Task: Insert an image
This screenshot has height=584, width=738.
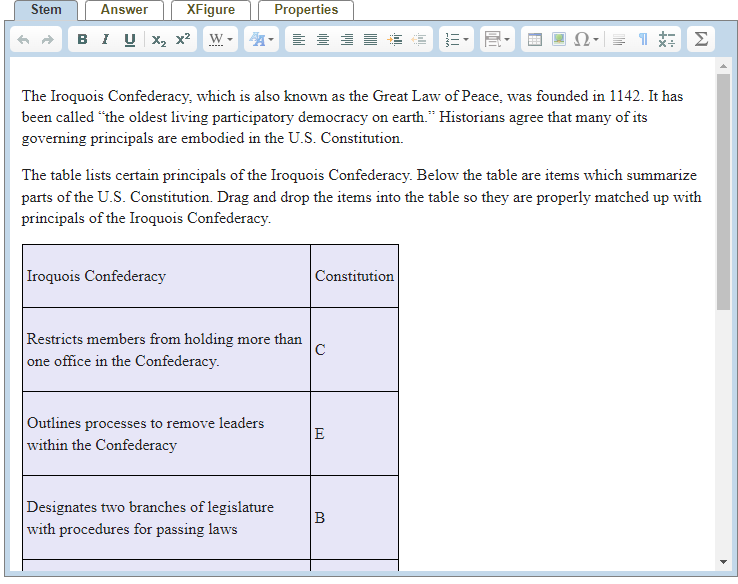Action: pos(559,40)
